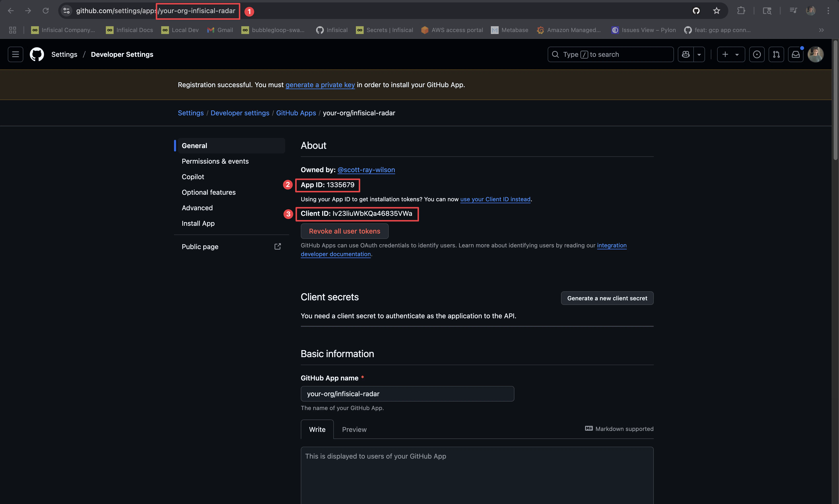Click the GitHub App name field

click(x=407, y=394)
